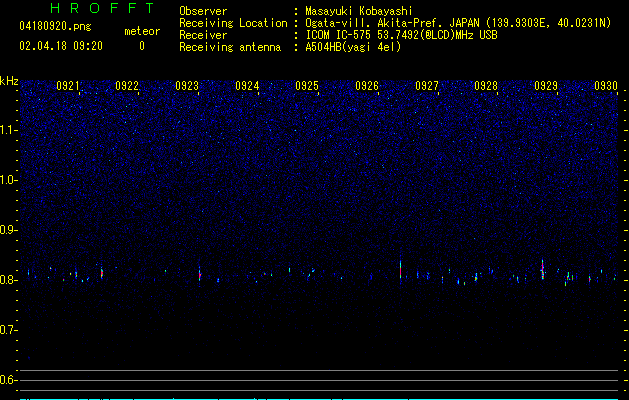Click the strong echo below the 0929 marker

pos(542,270)
